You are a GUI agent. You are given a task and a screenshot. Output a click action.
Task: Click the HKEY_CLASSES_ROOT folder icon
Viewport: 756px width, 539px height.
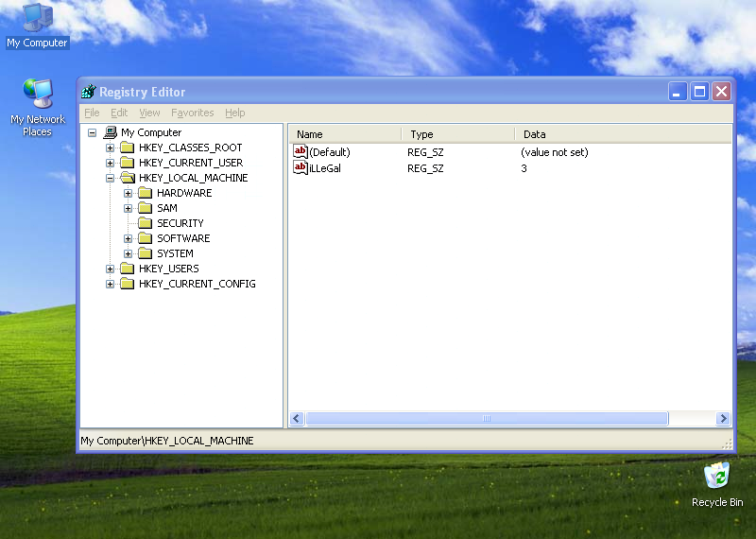pyautogui.click(x=128, y=148)
